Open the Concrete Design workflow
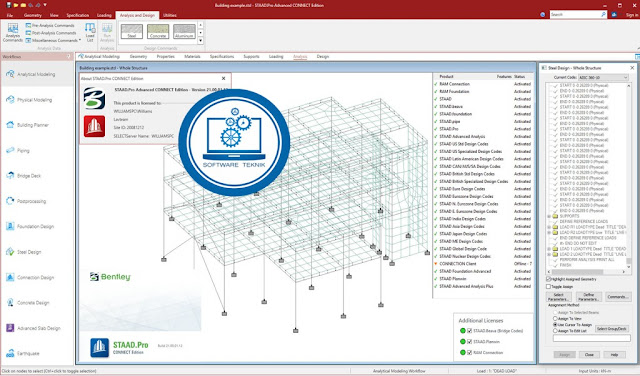 coord(28,303)
